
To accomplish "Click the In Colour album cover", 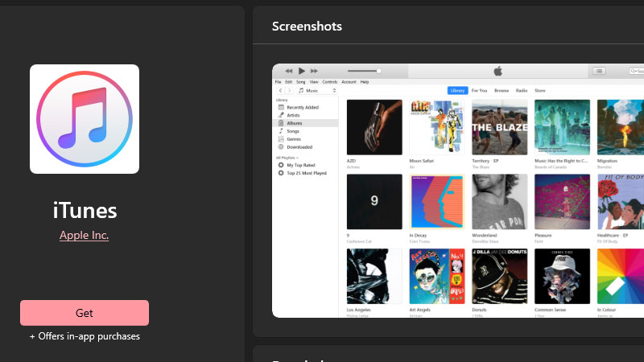I will (621, 276).
